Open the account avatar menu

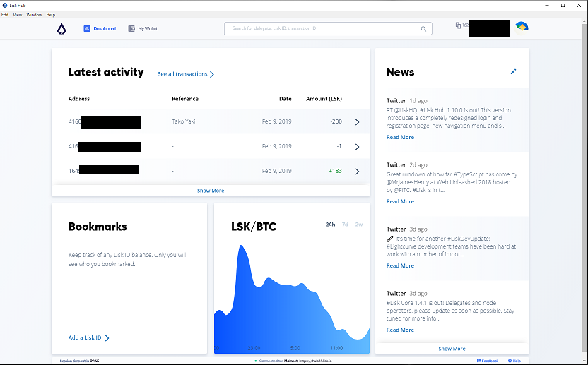(x=522, y=27)
